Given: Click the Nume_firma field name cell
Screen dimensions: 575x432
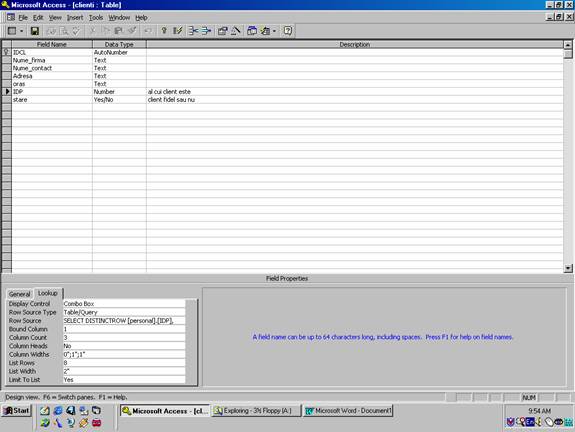Looking at the screenshot, I should 52,60.
